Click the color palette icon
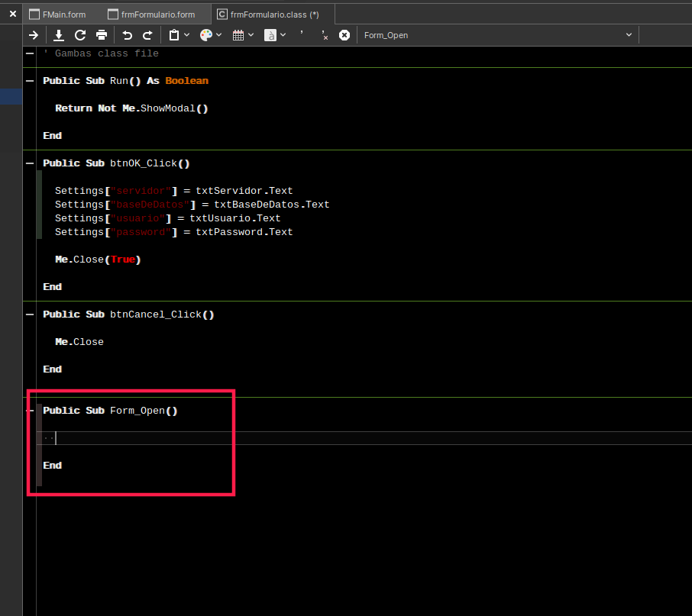This screenshot has width=692, height=616. pos(206,35)
